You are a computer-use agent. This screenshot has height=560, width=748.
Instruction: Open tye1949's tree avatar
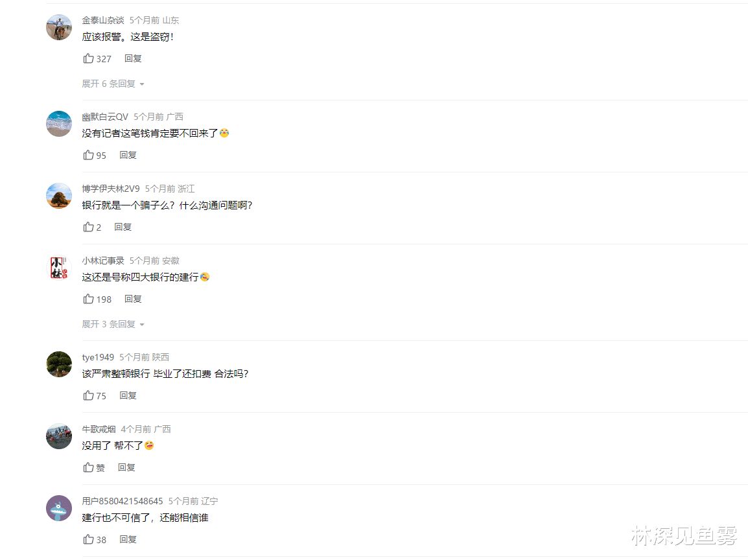click(59, 364)
